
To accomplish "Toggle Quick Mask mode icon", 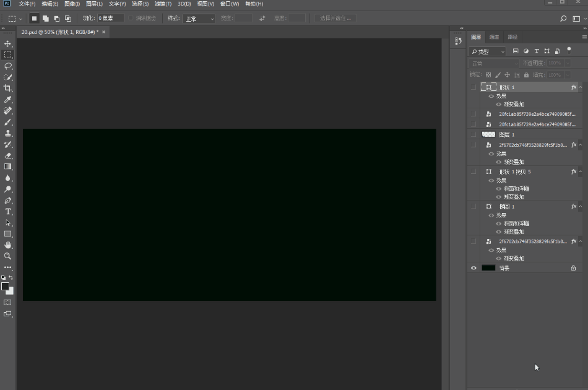I will pyautogui.click(x=7, y=302).
